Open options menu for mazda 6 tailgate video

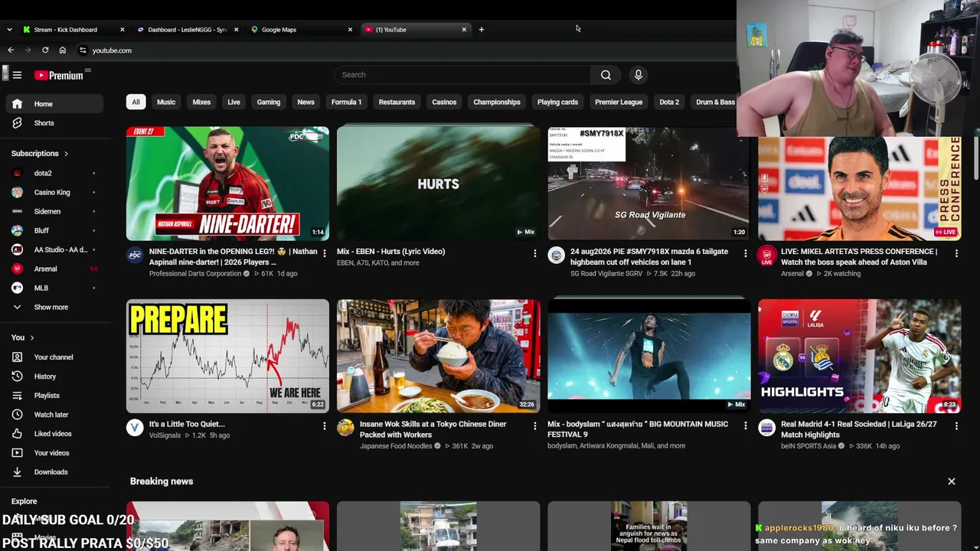[746, 253]
